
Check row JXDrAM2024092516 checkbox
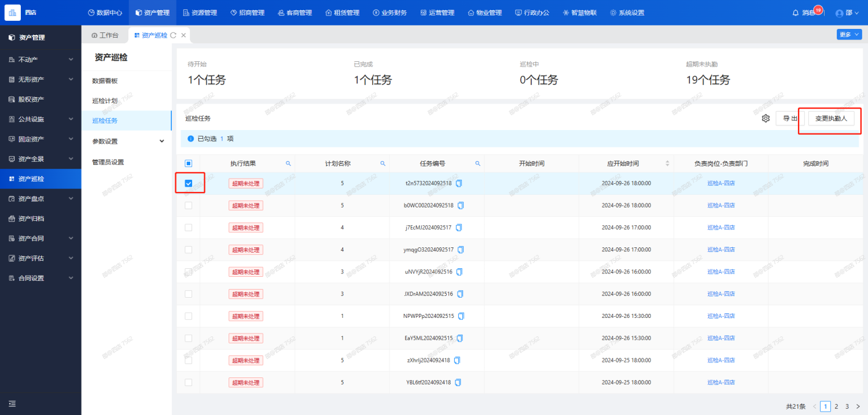[x=188, y=294]
